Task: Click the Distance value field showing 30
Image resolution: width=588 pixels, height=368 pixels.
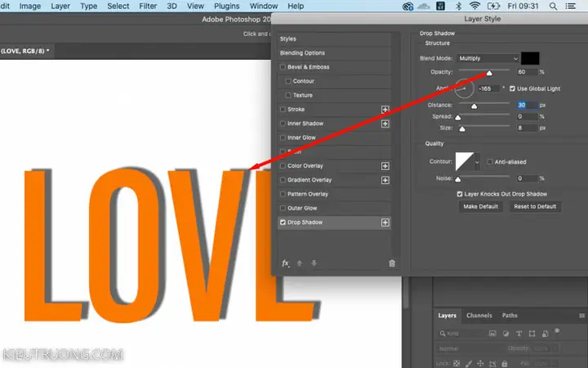Action: coord(527,105)
